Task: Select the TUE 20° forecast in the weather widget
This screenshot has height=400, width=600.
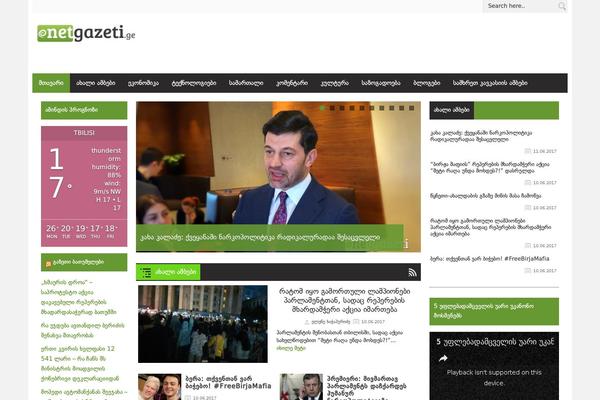Action: pyautogui.click(x=66, y=231)
